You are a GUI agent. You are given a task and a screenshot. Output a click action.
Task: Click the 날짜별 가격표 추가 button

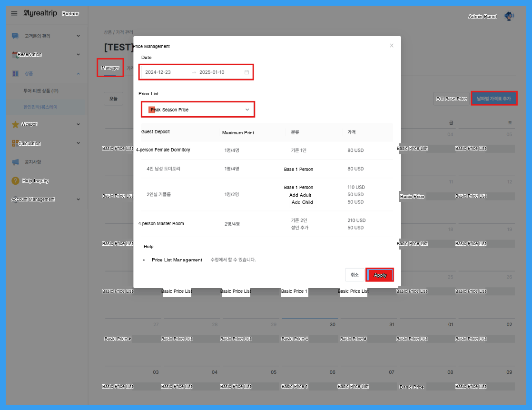click(493, 99)
